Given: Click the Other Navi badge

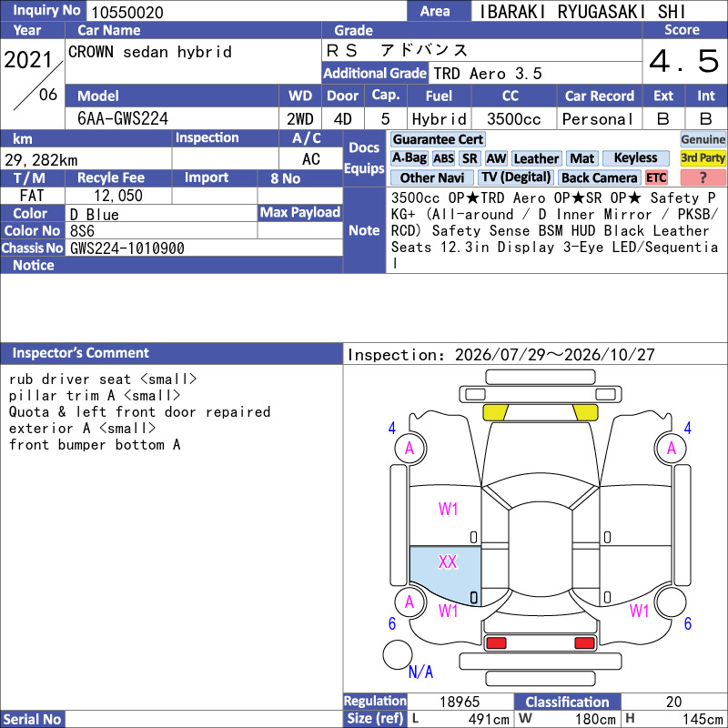Looking at the screenshot, I should point(431,177).
